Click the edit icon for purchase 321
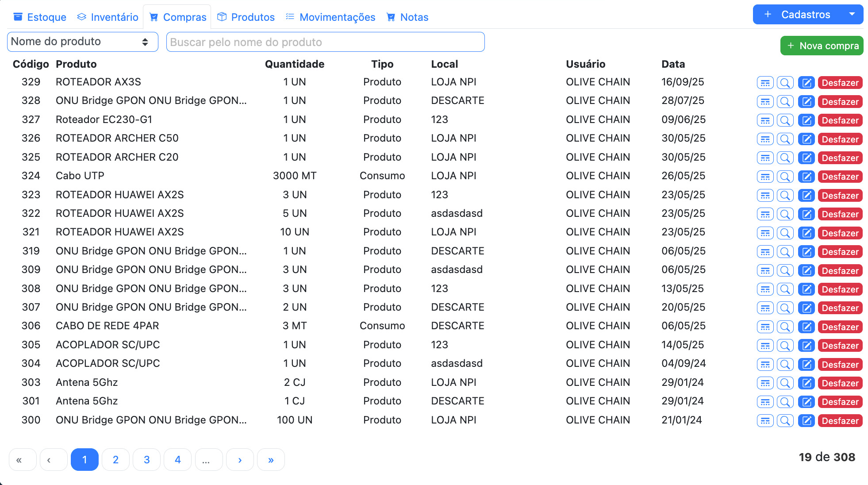Image resolution: width=868 pixels, height=485 pixels. click(x=806, y=233)
